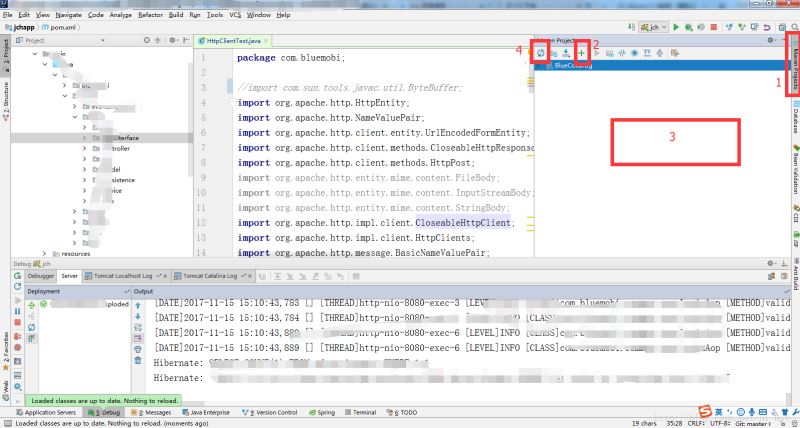
Task: Click the green plus Add Maven Projects icon
Action: 581,52
